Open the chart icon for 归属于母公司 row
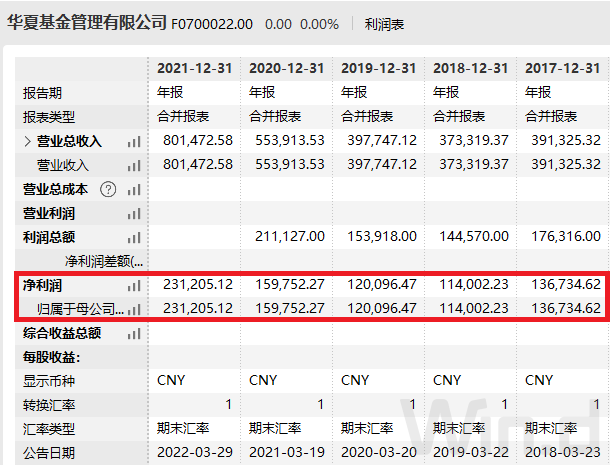 click(x=133, y=309)
